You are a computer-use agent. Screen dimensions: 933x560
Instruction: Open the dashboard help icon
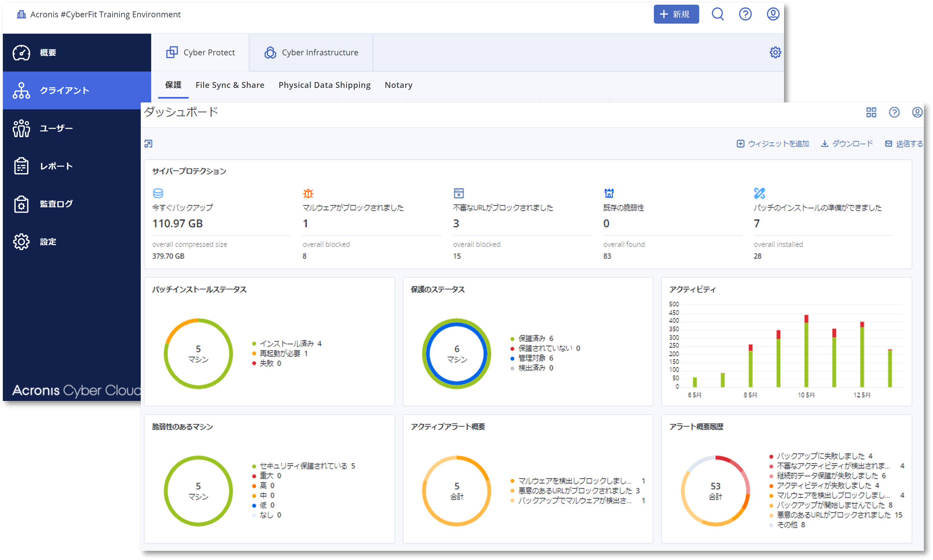click(x=894, y=112)
